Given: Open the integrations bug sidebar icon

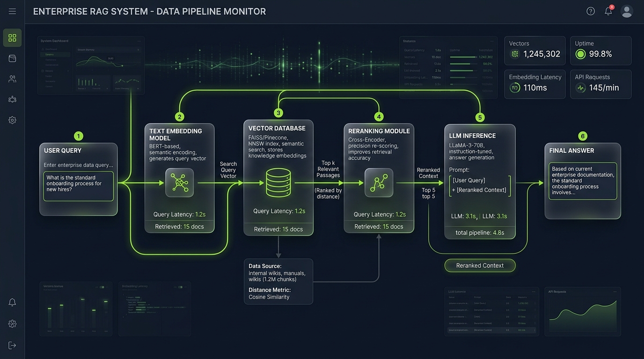Looking at the screenshot, I should tap(12, 99).
